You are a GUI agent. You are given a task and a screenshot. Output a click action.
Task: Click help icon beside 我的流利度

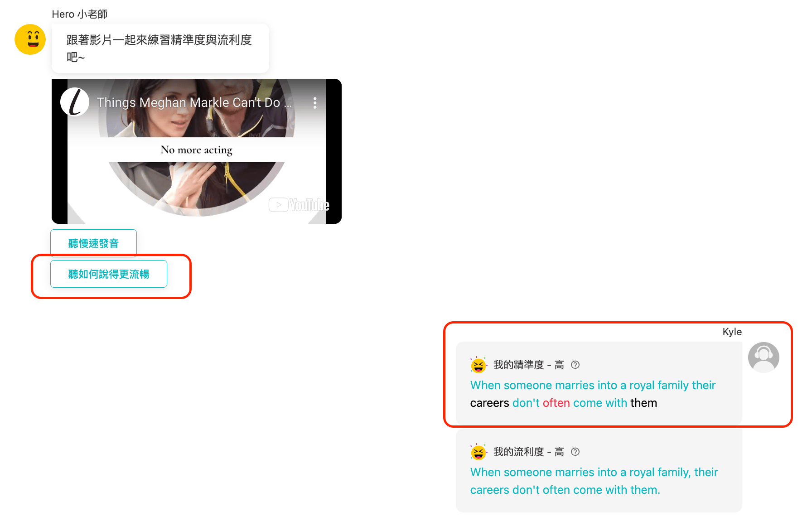click(x=575, y=452)
